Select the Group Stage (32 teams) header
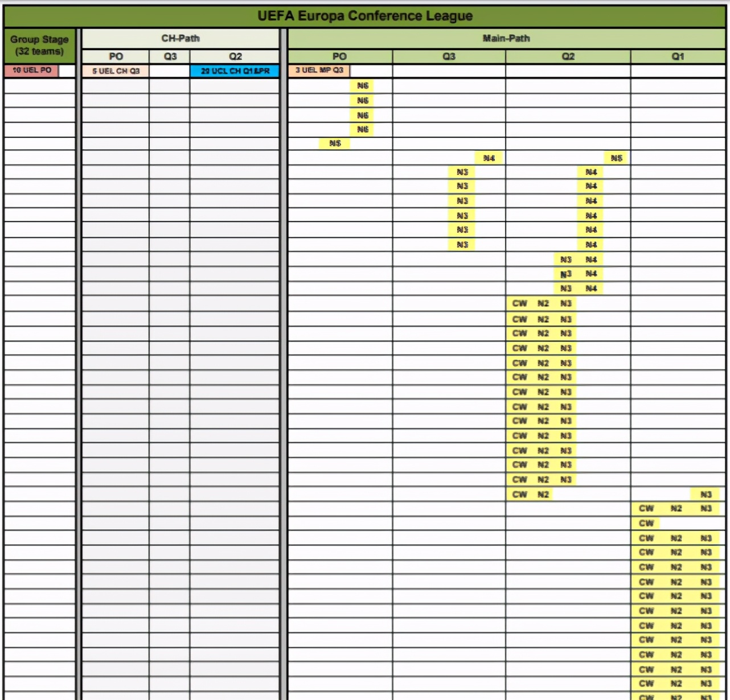Viewport: 730px width, 700px height. (x=39, y=46)
